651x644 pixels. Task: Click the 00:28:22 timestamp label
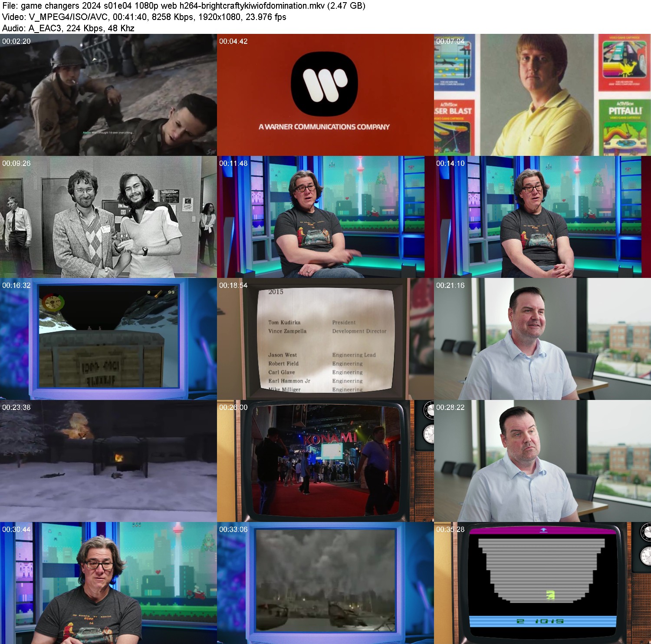point(450,407)
